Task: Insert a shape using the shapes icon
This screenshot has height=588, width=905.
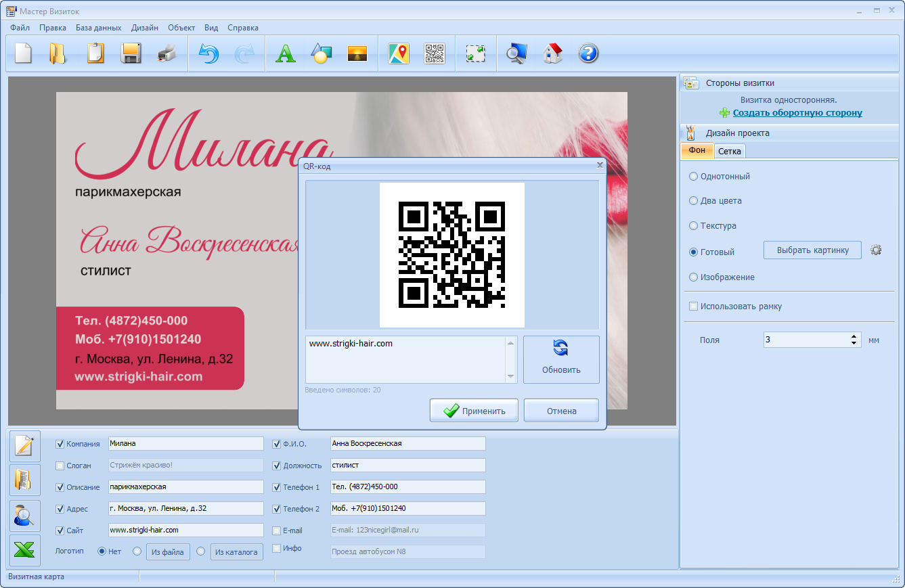Action: point(321,53)
